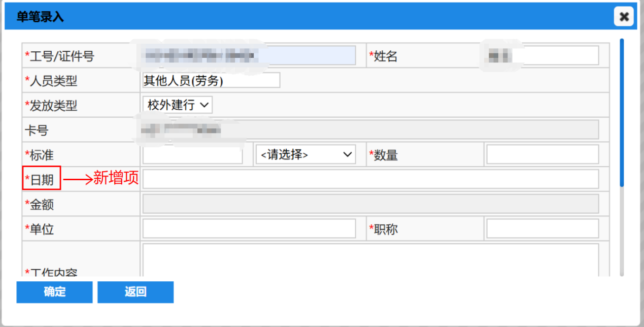Open the 发放类型 dropdown showing 校外建行
This screenshot has height=327, width=644.
(178, 105)
